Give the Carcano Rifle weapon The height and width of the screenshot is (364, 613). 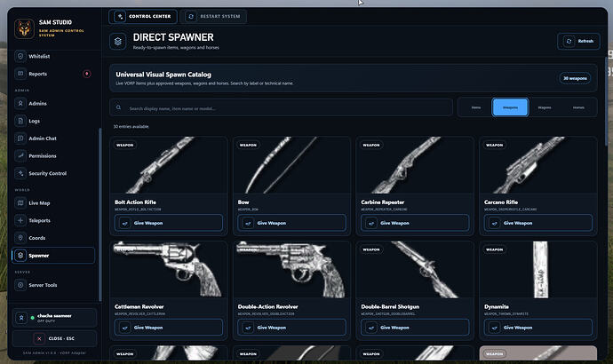click(538, 223)
